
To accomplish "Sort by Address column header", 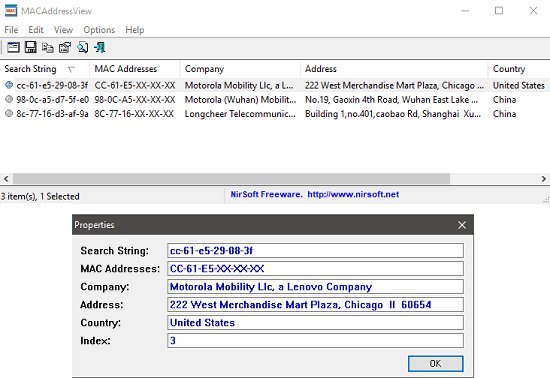I will pos(394,69).
